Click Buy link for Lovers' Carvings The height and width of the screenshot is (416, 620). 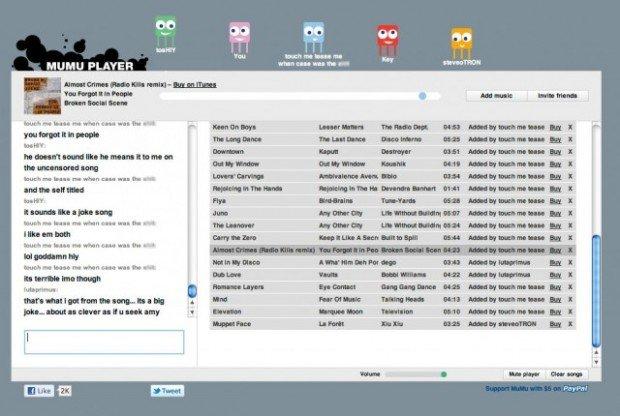(555, 176)
